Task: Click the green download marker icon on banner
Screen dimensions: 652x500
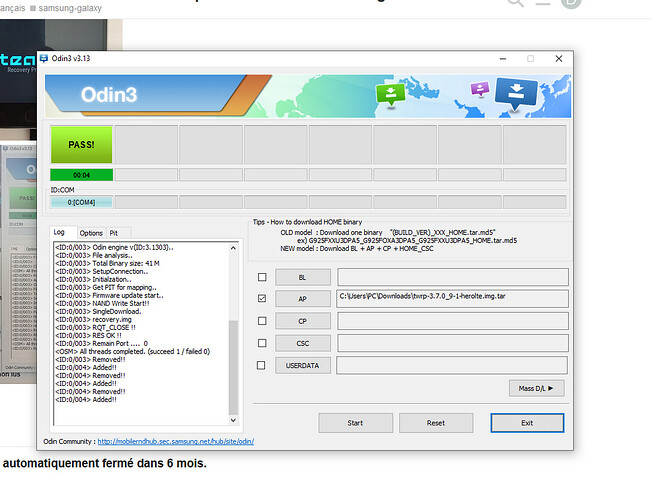Action: 390,96
